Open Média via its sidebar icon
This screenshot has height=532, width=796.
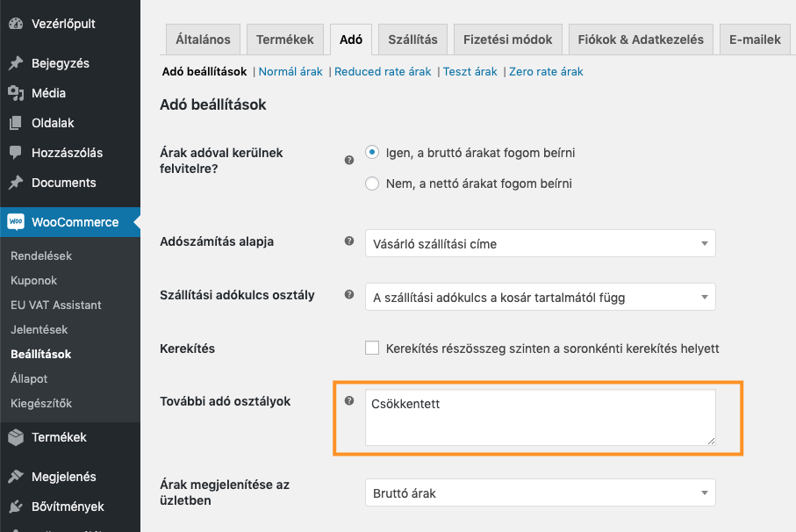[x=16, y=93]
